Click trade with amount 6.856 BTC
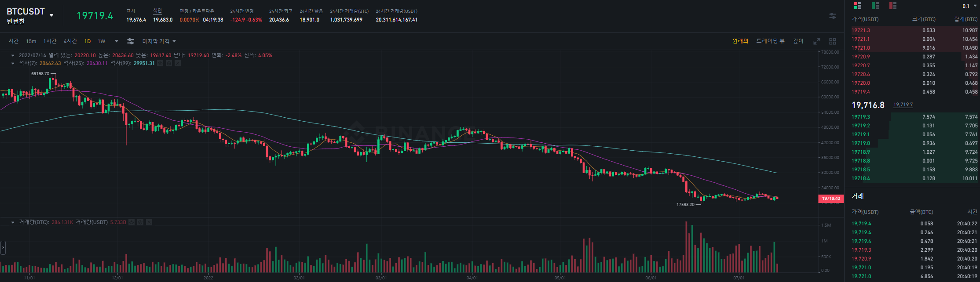Screen dimensions: 980x282 pos(914,276)
